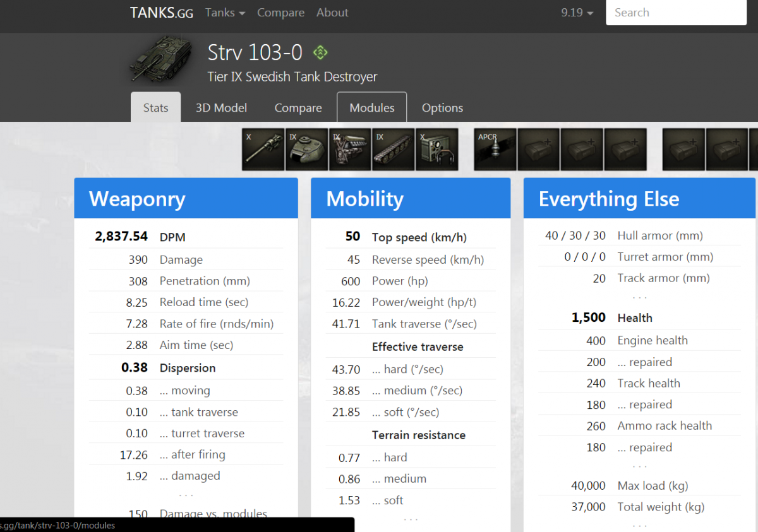Click the 38.85 medium (°/sec) row

click(411, 391)
